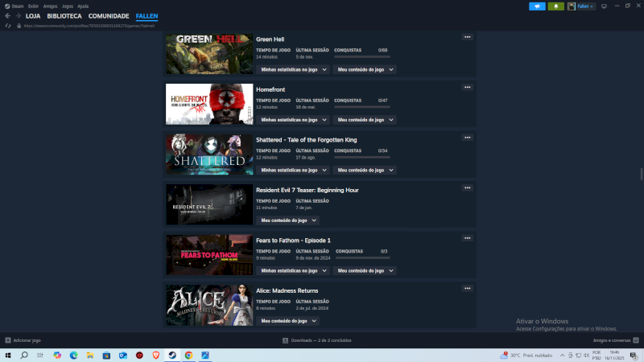Viewport: 644px width, 362px height.
Task: Expand Fears to Fathom Meu conteúdo do jogo
Action: pos(365,271)
